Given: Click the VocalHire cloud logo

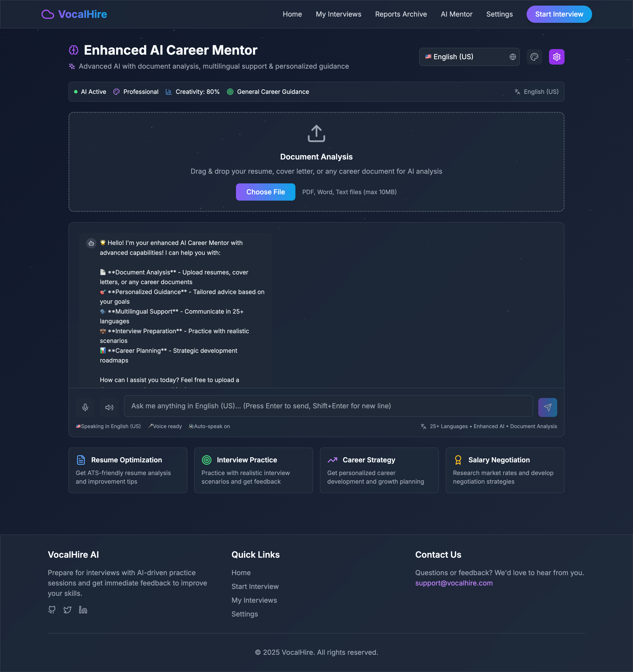Looking at the screenshot, I should 48,14.
